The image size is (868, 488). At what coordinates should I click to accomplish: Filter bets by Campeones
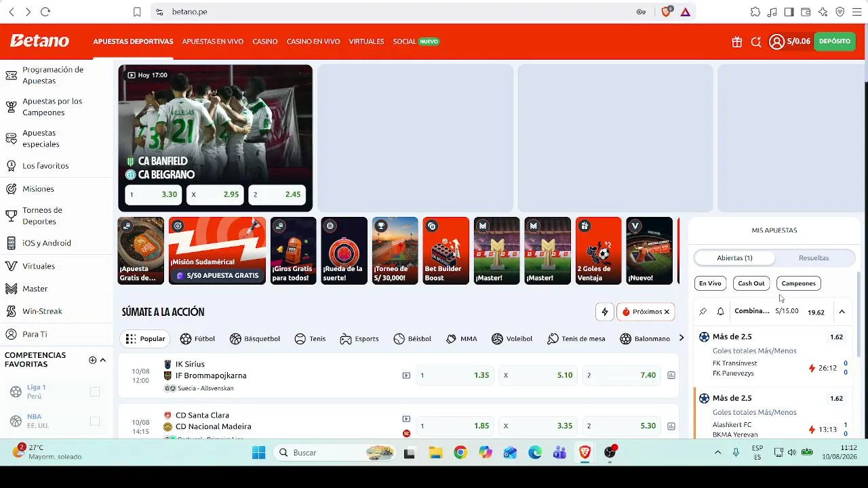tap(798, 283)
